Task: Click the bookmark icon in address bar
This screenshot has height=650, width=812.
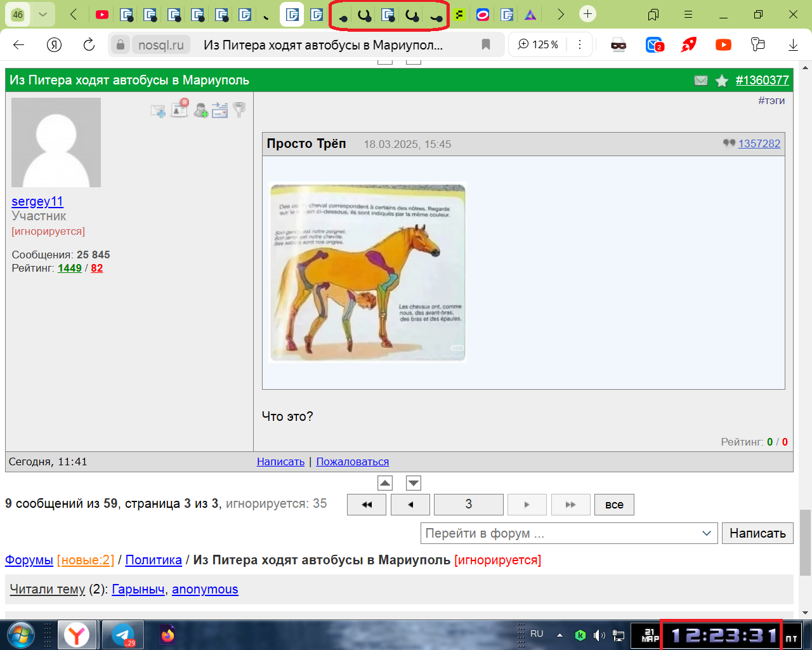Action: 486,44
